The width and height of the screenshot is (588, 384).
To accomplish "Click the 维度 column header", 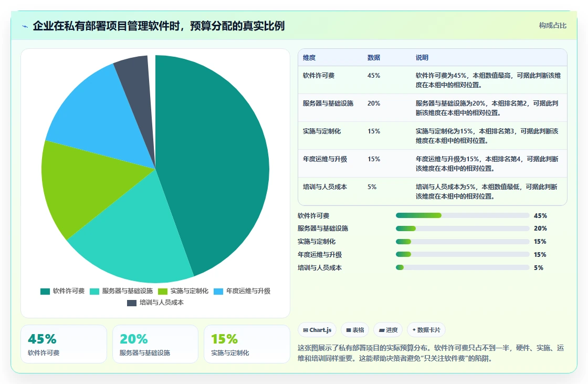I will tap(309, 57).
